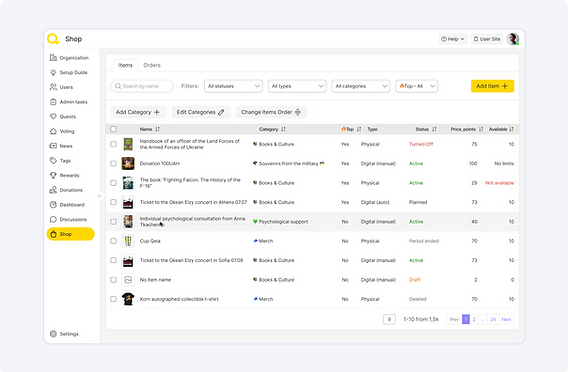Open the user avatar profile picture
The image size is (568, 372).
tap(513, 39)
